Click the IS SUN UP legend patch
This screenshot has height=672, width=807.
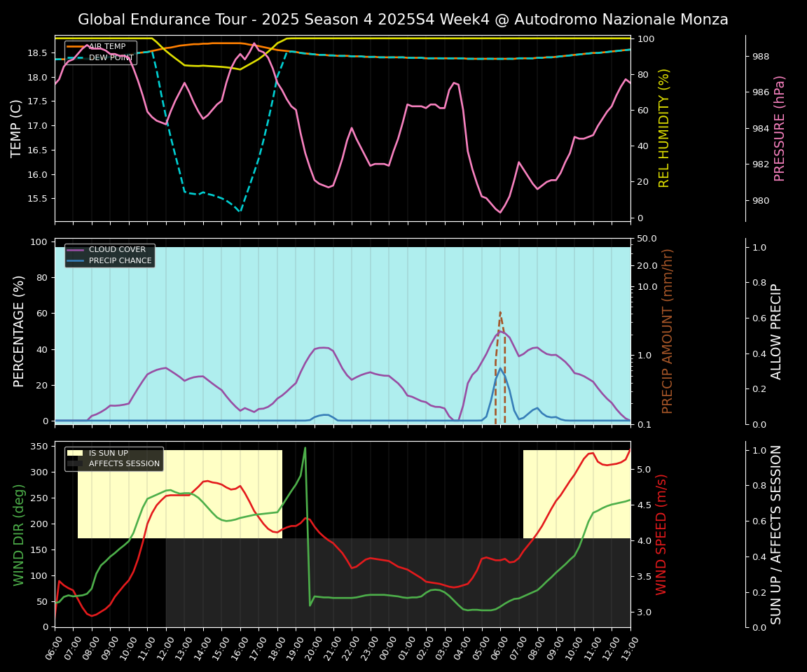pyautogui.click(x=75, y=454)
